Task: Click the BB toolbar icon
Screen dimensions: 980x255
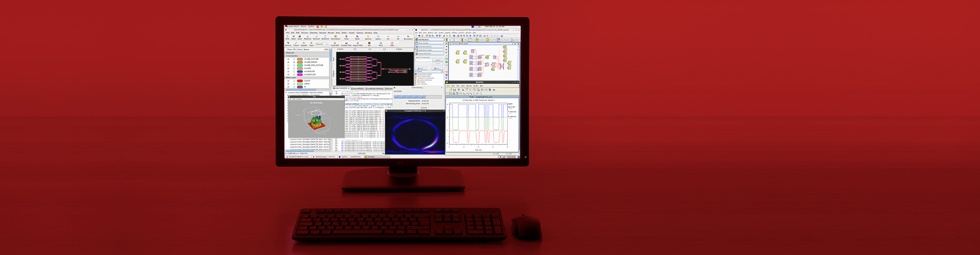Action: pos(369,44)
